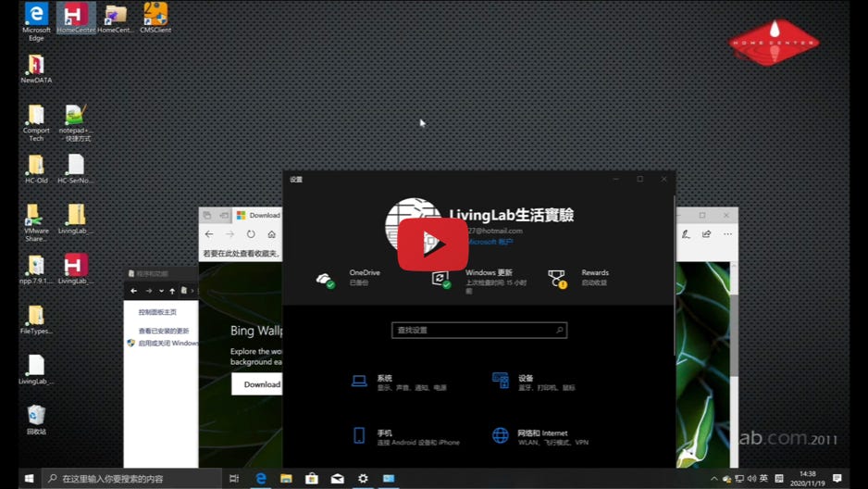Go back in the Edge browser window
This screenshot has height=489, width=868.
pyautogui.click(x=209, y=234)
